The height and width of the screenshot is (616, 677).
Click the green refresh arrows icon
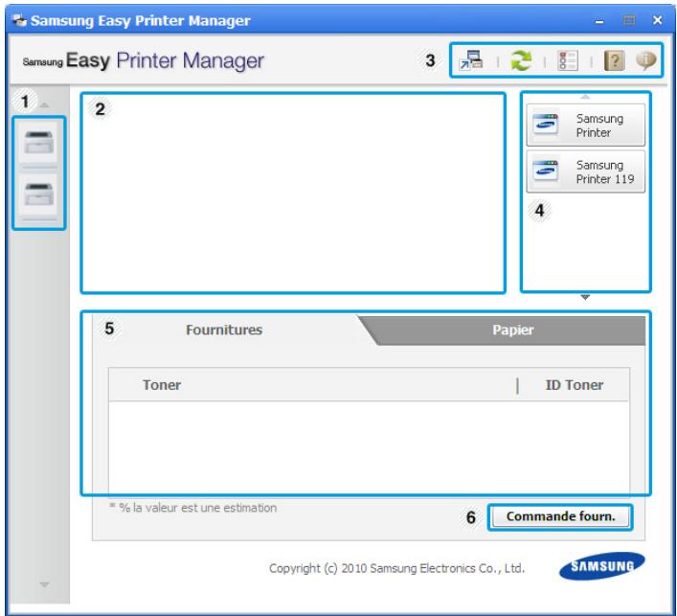point(521,60)
